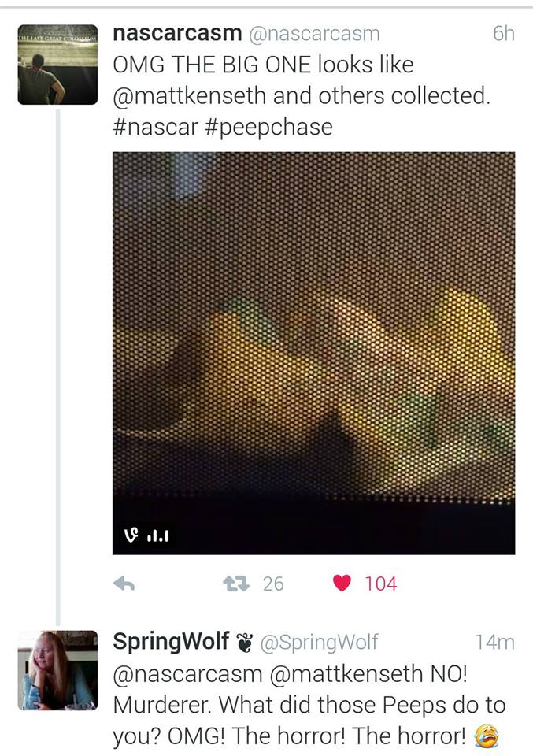This screenshot has width=533, height=756.
Task: Tap the 14m timestamp on the reply
Action: pyautogui.click(x=495, y=642)
